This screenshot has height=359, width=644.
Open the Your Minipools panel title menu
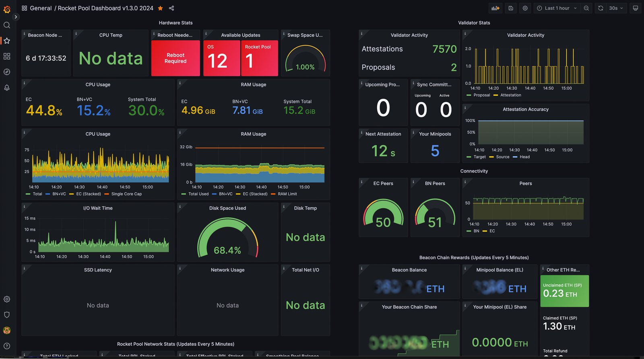click(x=435, y=134)
